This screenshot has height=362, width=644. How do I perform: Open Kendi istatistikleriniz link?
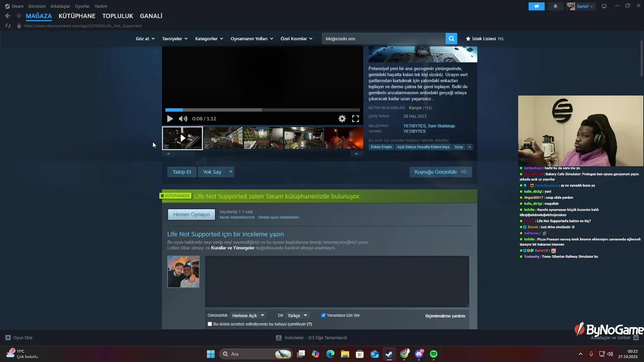coord(237,217)
